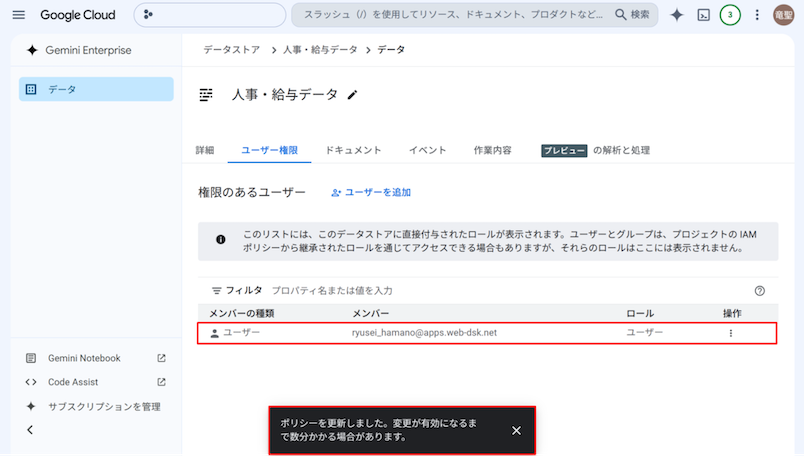Dismiss the policy updated toast notification
Image resolution: width=804 pixels, height=456 pixels.
click(516, 431)
